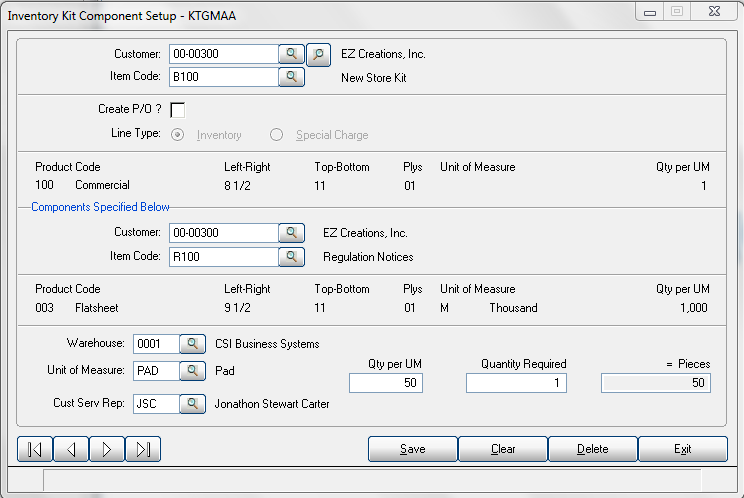Click the customer detail magnifier next to the top Customer lookup
The height and width of the screenshot is (498, 744).
(318, 54)
